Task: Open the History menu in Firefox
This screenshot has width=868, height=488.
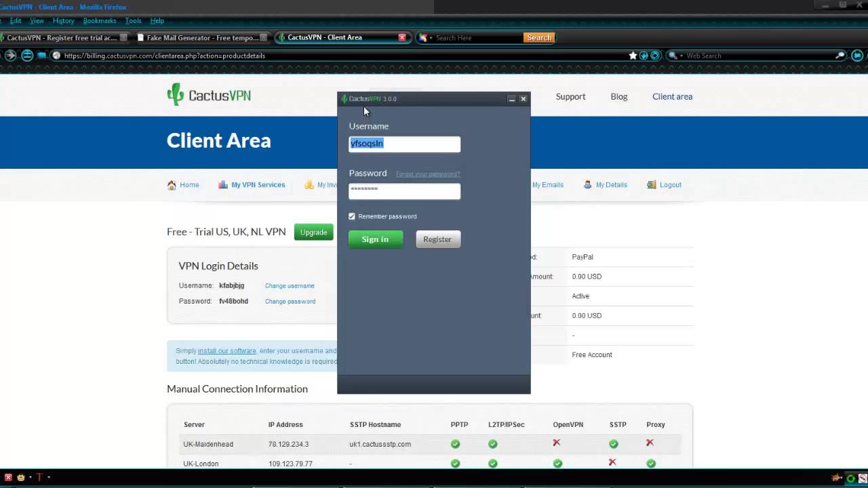Action: tap(64, 21)
